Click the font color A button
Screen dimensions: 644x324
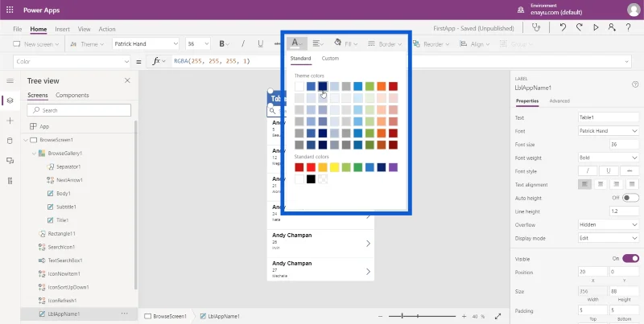297,43
